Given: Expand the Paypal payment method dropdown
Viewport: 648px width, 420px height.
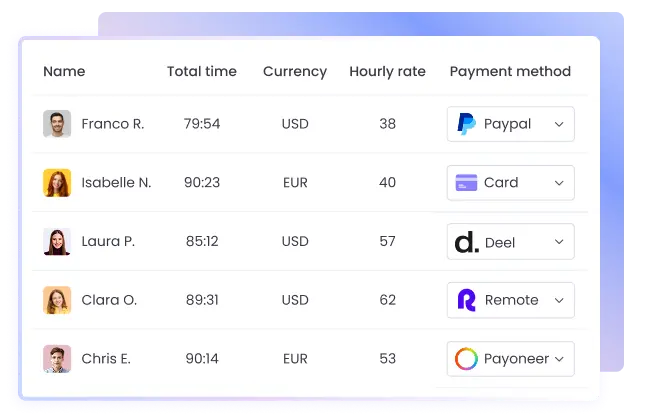Looking at the screenshot, I should point(559,124).
